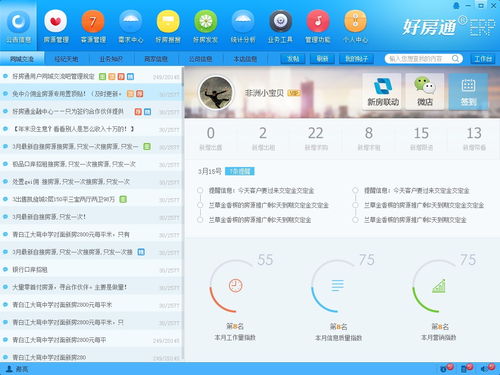500x375 pixels.
Task: Click the 发帖 post button
Action: (x=293, y=59)
